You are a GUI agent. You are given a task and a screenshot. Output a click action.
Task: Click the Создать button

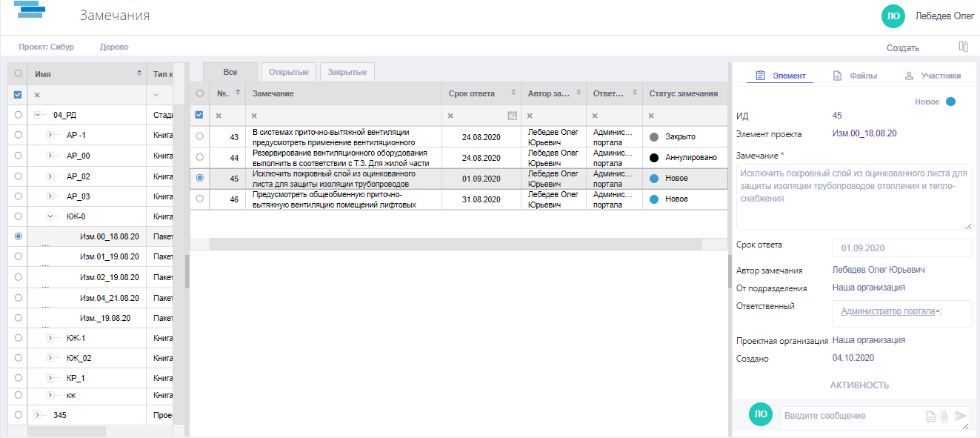(x=903, y=48)
